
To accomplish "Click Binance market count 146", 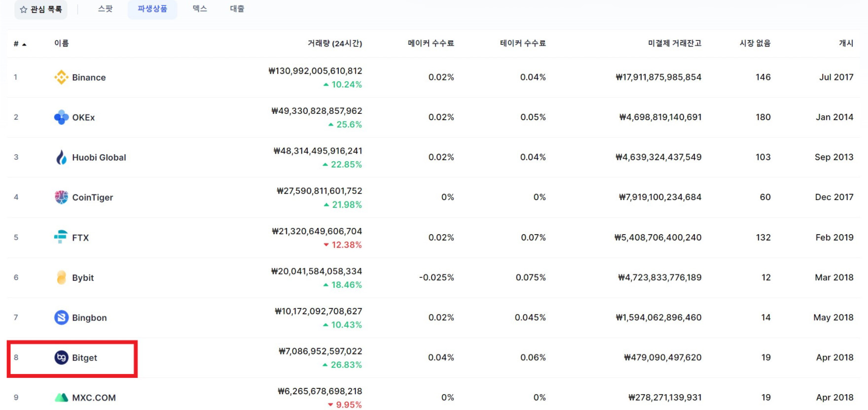I will (763, 77).
